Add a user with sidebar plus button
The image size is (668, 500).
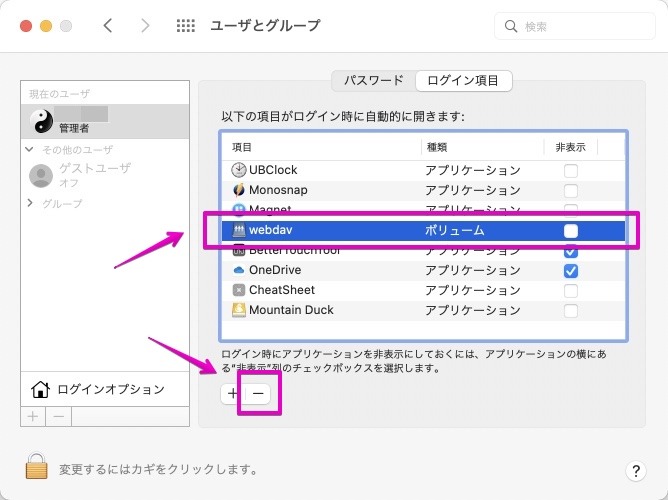pyautogui.click(x=33, y=416)
